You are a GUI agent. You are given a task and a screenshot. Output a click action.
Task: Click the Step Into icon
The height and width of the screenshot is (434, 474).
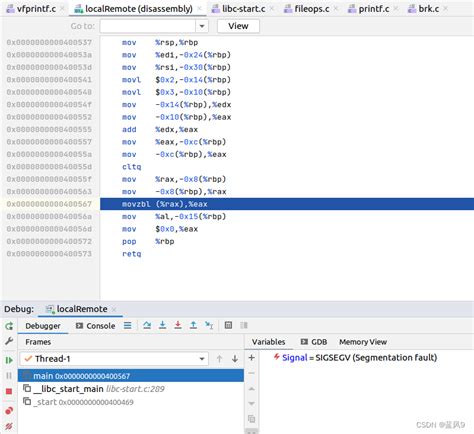coord(162,325)
